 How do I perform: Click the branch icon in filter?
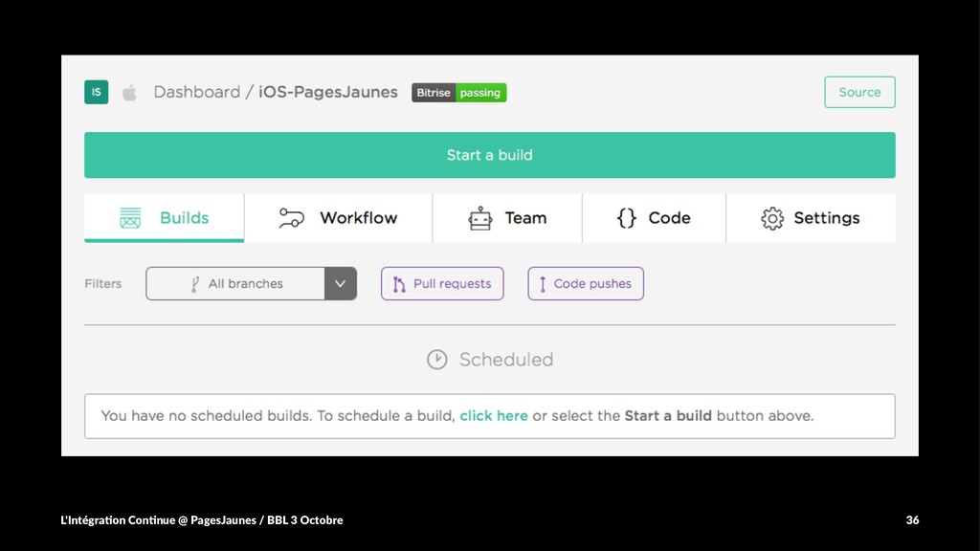195,284
